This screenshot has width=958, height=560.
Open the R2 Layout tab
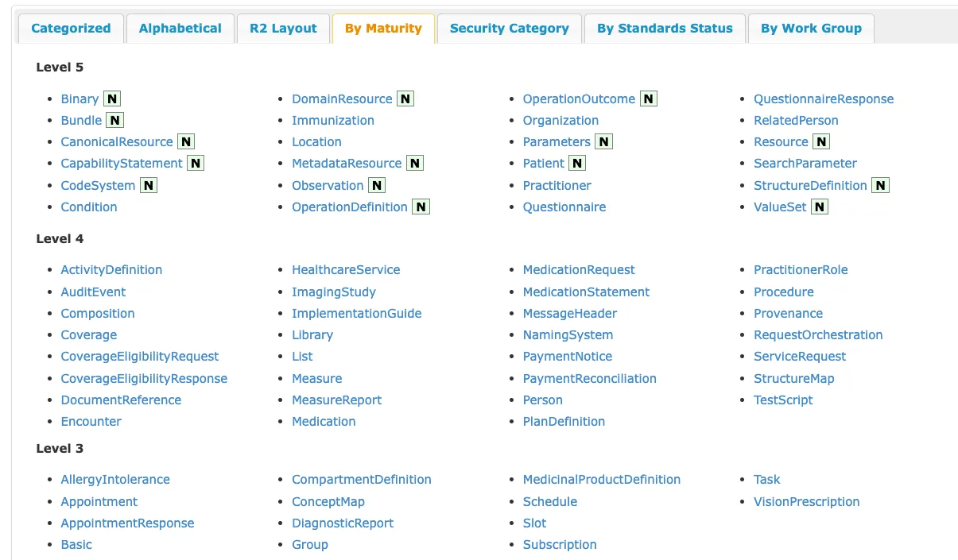tap(283, 28)
